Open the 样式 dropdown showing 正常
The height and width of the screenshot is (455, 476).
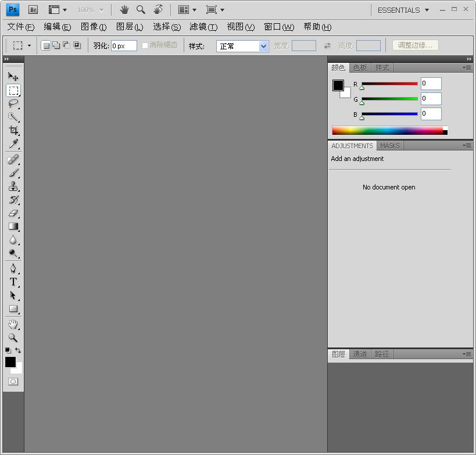tap(242, 45)
